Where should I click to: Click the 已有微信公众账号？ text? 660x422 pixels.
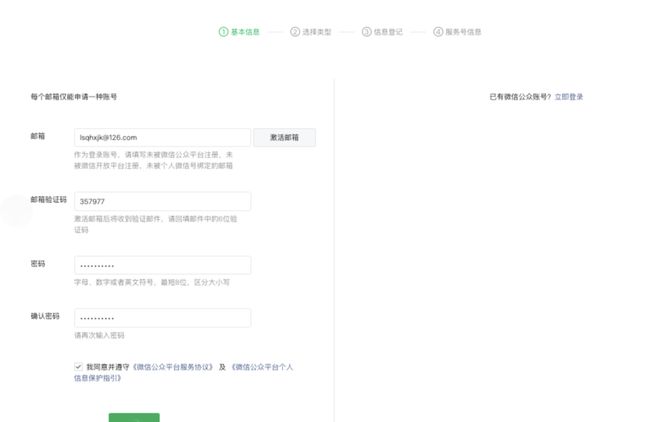tap(520, 97)
